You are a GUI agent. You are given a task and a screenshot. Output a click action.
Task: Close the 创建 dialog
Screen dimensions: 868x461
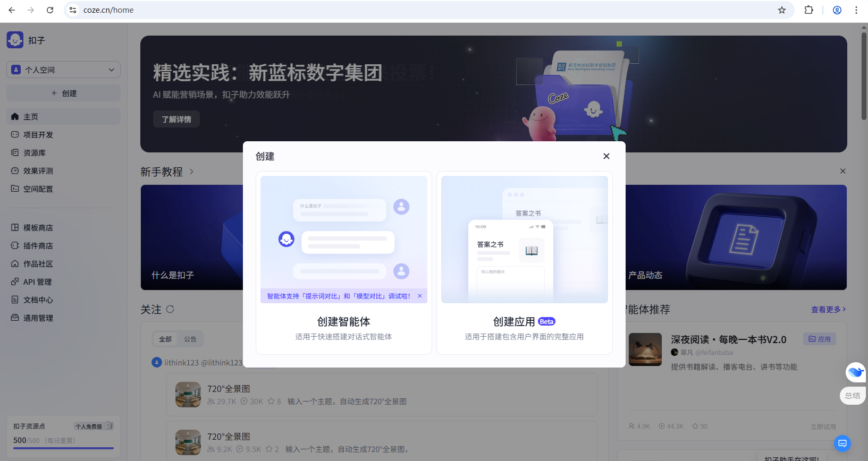coord(606,156)
